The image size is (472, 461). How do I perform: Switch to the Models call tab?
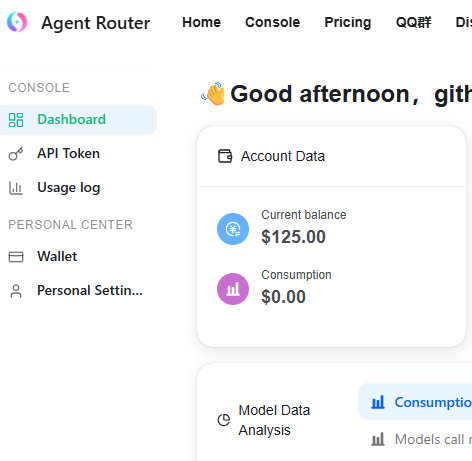tap(422, 439)
